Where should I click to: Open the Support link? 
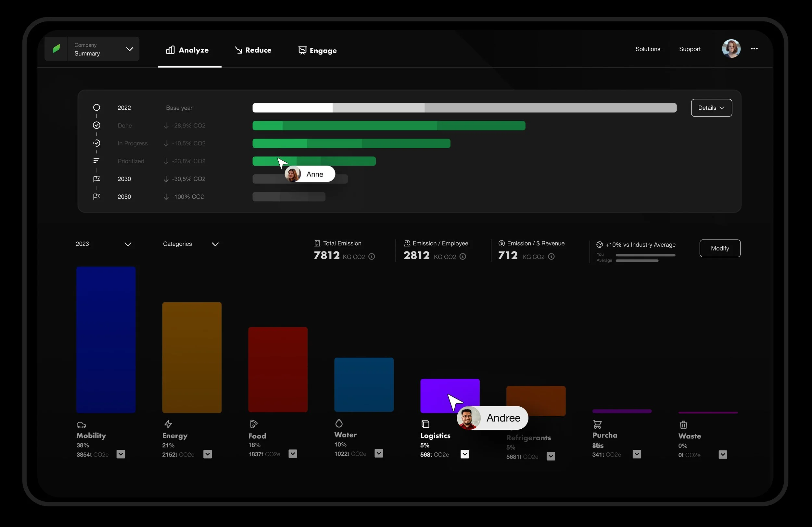click(690, 49)
